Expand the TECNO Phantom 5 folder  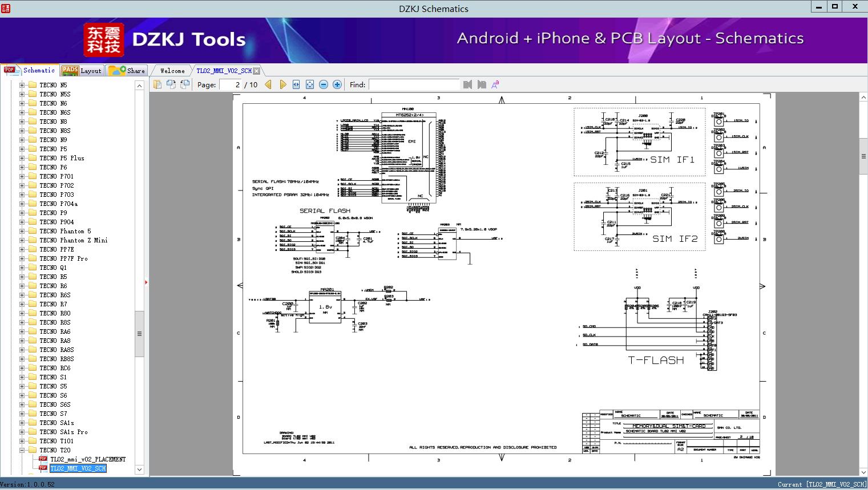coord(22,231)
